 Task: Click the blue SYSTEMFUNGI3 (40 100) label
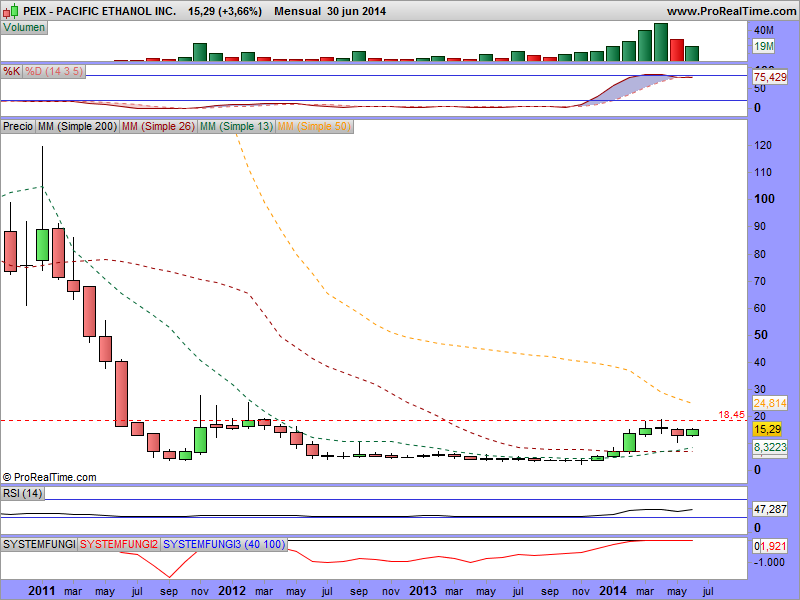(x=224, y=544)
